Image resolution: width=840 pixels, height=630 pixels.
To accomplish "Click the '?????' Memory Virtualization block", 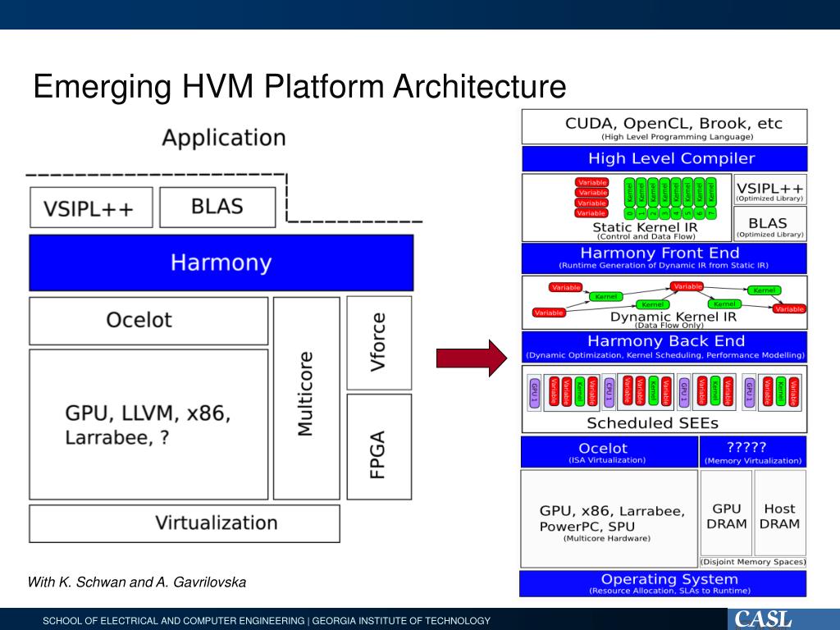I will click(753, 452).
